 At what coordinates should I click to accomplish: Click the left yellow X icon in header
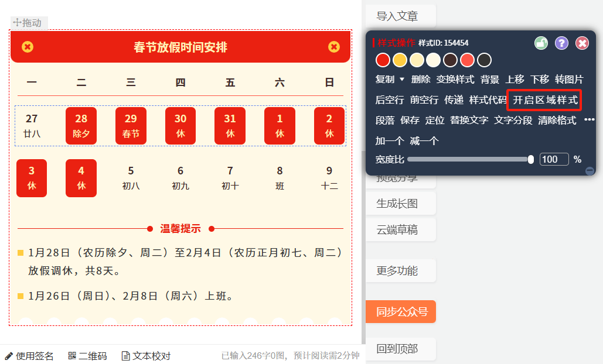(x=28, y=47)
